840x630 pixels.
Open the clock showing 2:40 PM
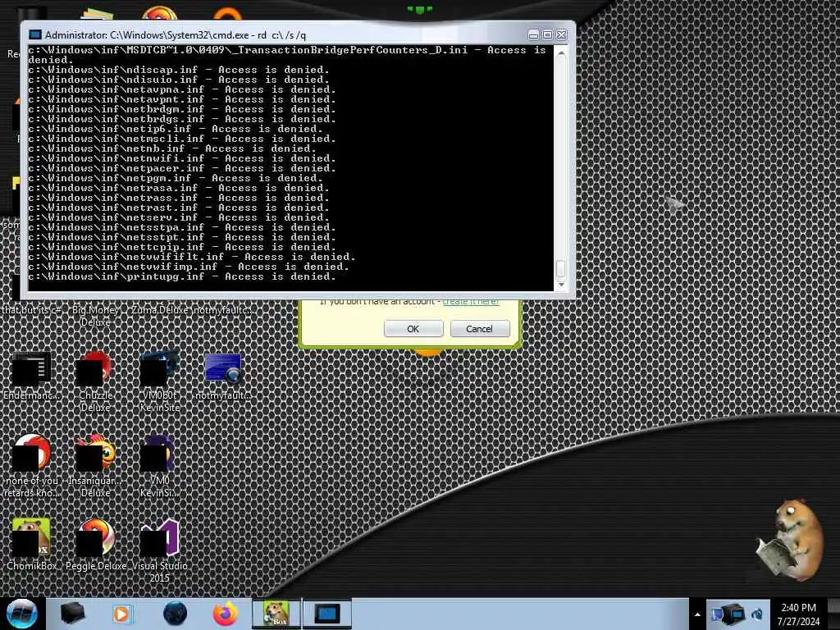[x=799, y=614]
